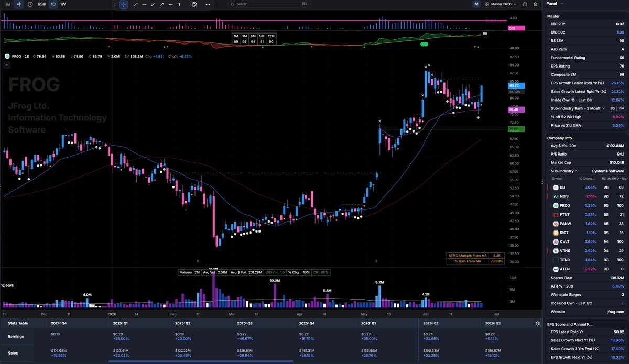Select the text annotation tool
This screenshot has width=629, height=364.
coord(179,4)
